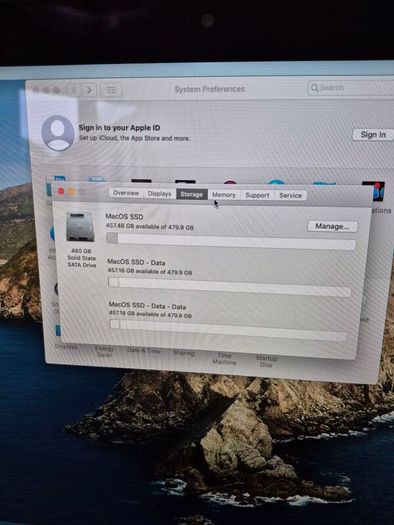Show all preferences grid icon
Screen dimensions: 394x525
[x=111, y=90]
